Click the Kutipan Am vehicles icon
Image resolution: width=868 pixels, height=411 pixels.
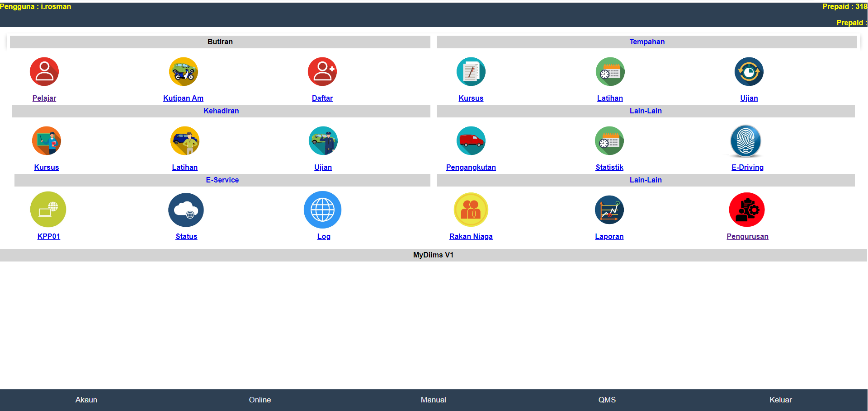point(183,72)
